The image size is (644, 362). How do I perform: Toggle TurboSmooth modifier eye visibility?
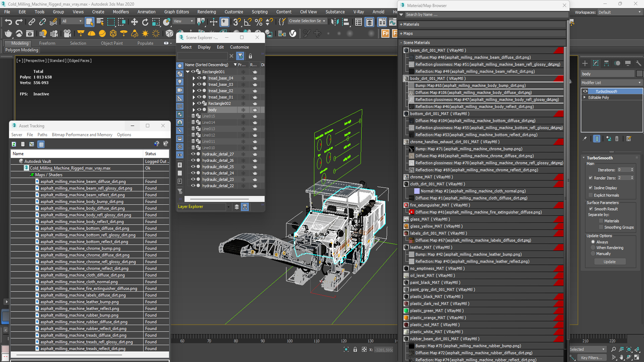(585, 91)
